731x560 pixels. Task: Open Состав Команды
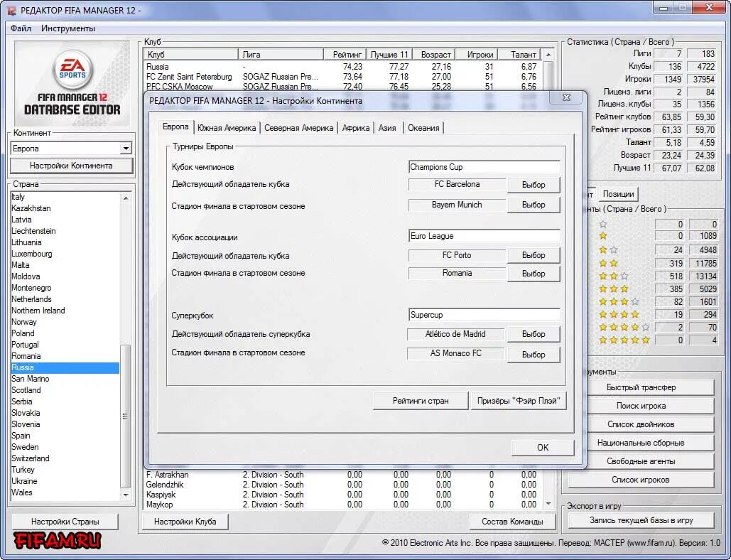(512, 522)
